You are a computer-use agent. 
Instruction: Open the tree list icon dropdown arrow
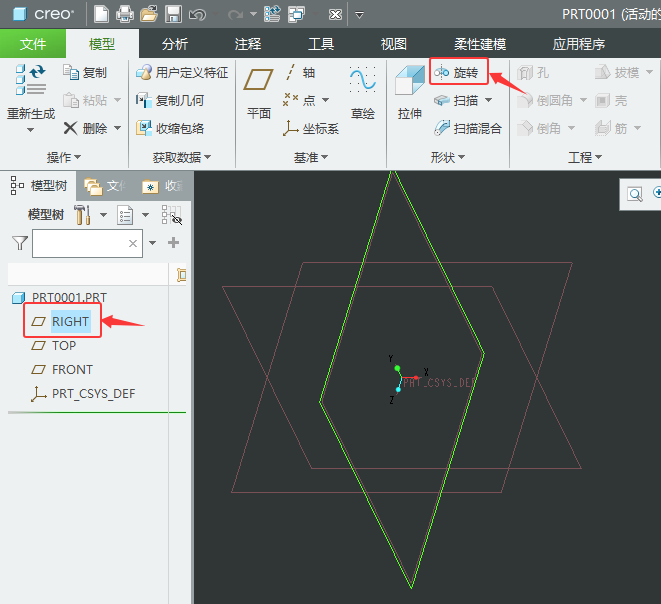145,215
